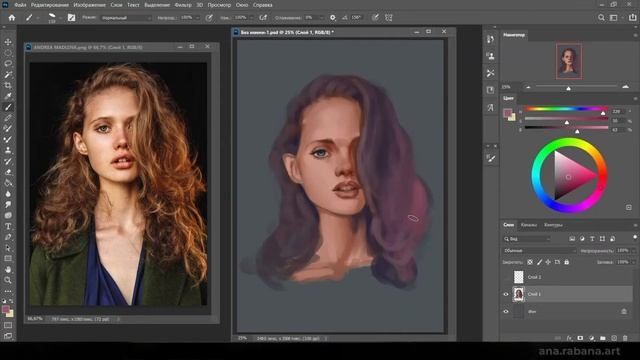
Task: Select the Lasso tool
Action: (x=8, y=64)
